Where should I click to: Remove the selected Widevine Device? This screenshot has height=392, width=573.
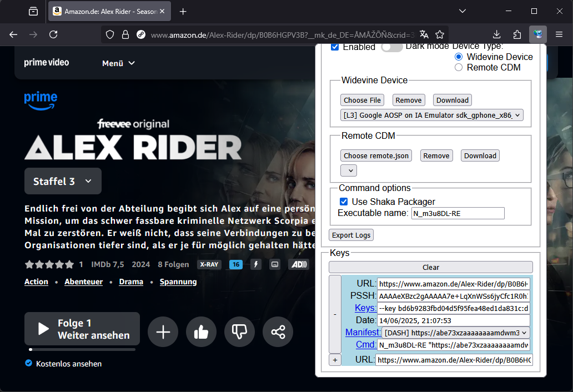(409, 100)
